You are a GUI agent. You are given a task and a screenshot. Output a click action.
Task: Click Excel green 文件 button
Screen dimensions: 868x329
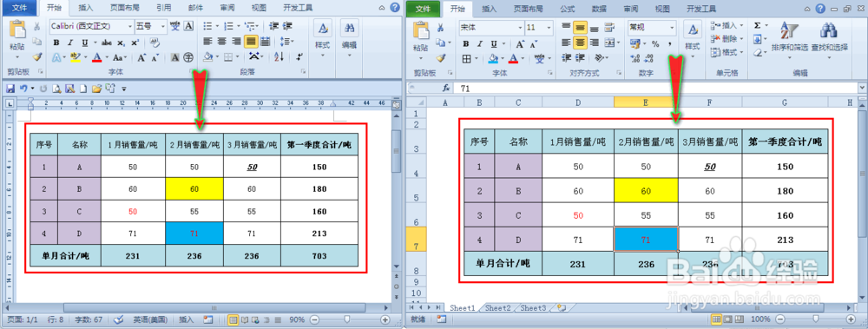coord(424,9)
